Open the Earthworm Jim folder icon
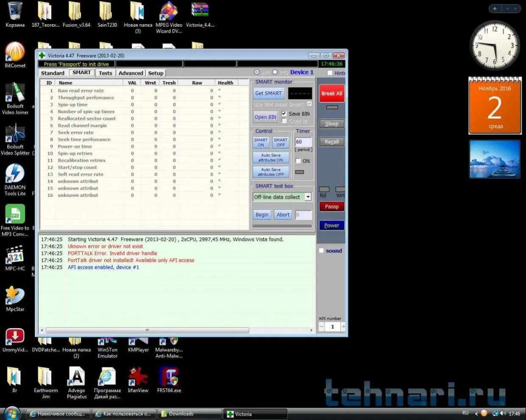This screenshot has height=420, width=526. [46, 382]
